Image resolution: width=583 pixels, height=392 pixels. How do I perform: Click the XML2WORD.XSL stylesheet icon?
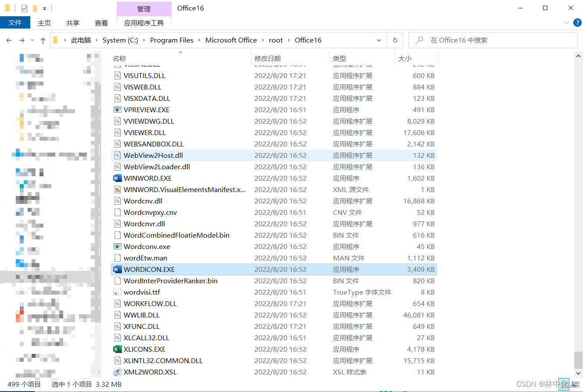117,372
